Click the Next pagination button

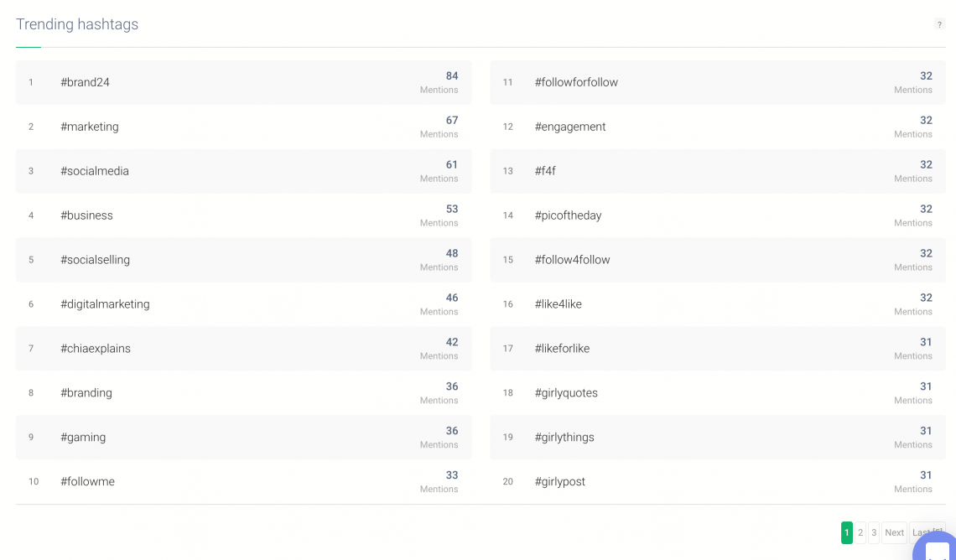[x=894, y=532]
